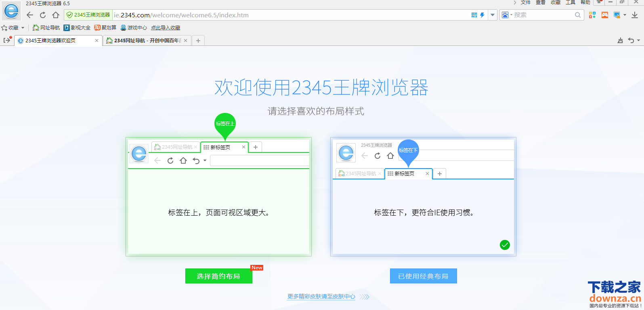Expand the address bar history dropdown
Screen dimensions: 644x310
[493, 15]
